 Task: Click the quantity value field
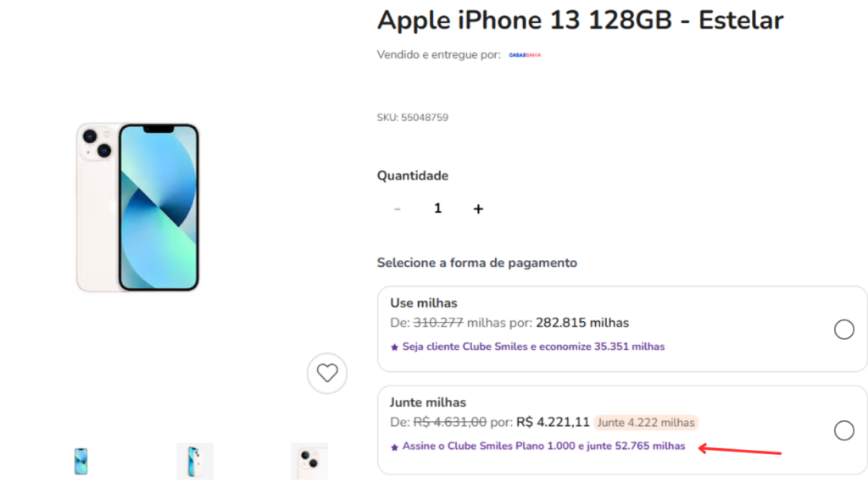(x=437, y=208)
